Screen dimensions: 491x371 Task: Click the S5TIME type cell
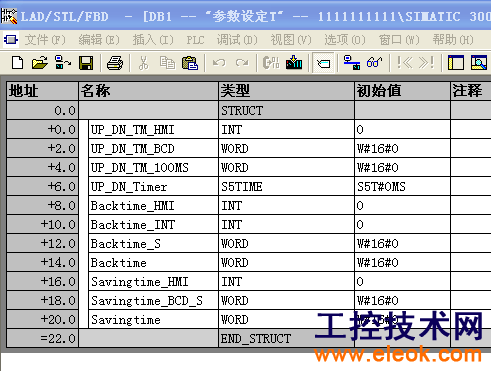point(287,186)
